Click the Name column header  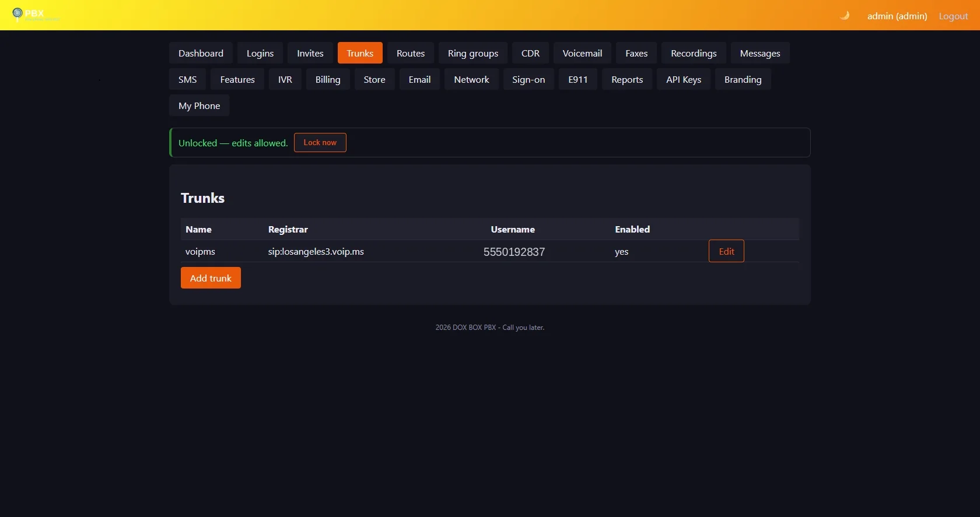tap(198, 230)
